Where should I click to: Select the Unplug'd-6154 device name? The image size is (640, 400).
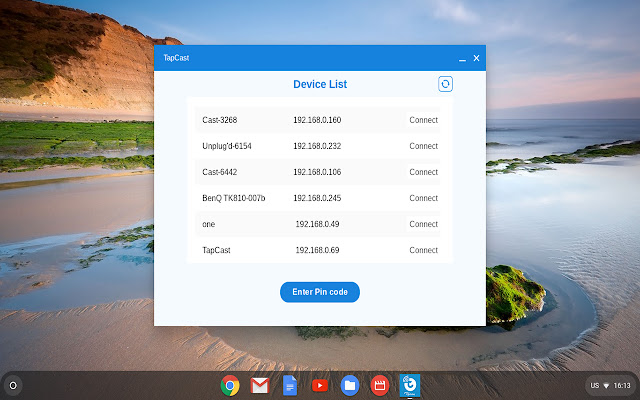pos(227,146)
